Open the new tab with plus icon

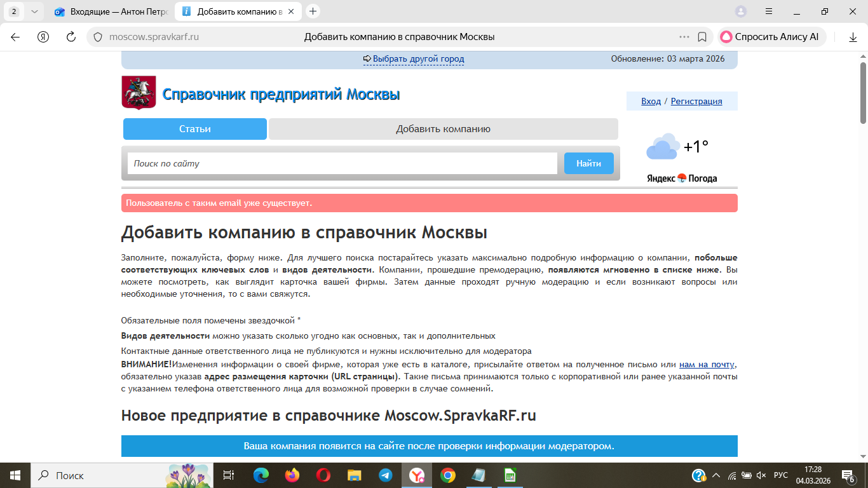pos(313,11)
